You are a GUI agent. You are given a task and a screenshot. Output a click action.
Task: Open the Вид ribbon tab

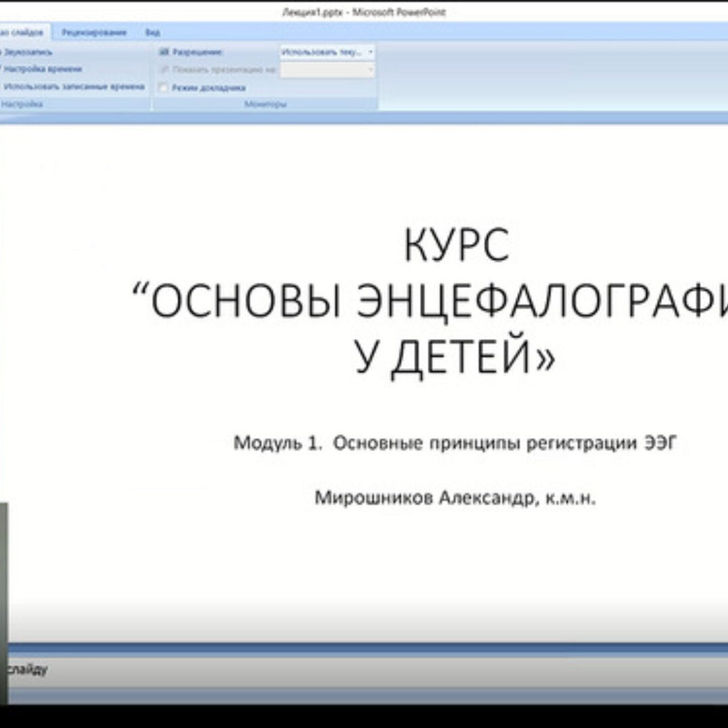click(153, 32)
